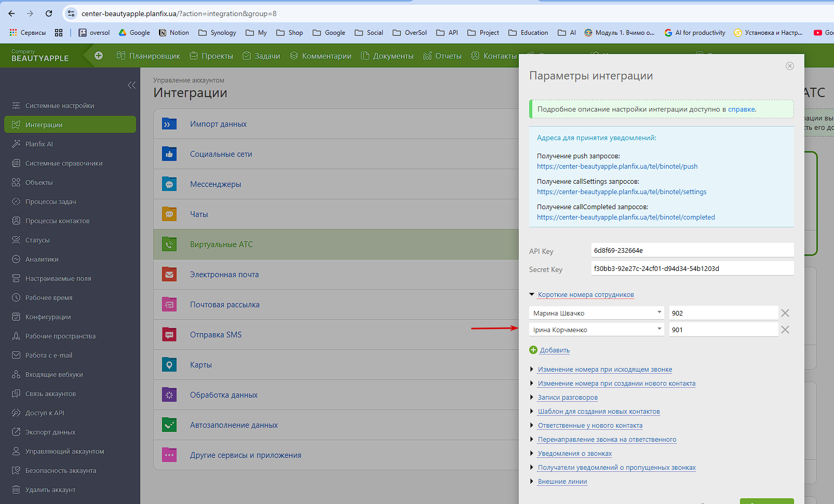The image size is (834, 504).
Task: Click the plus icon in top navigation
Action: coord(99,56)
